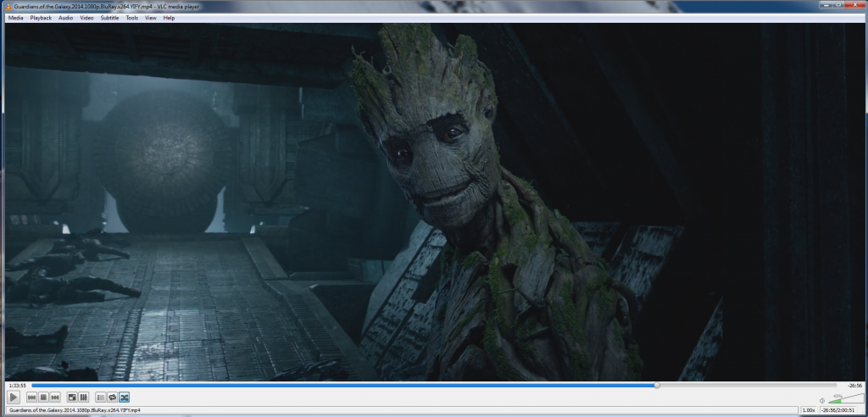Mute audio via speaker icon

pos(822,400)
